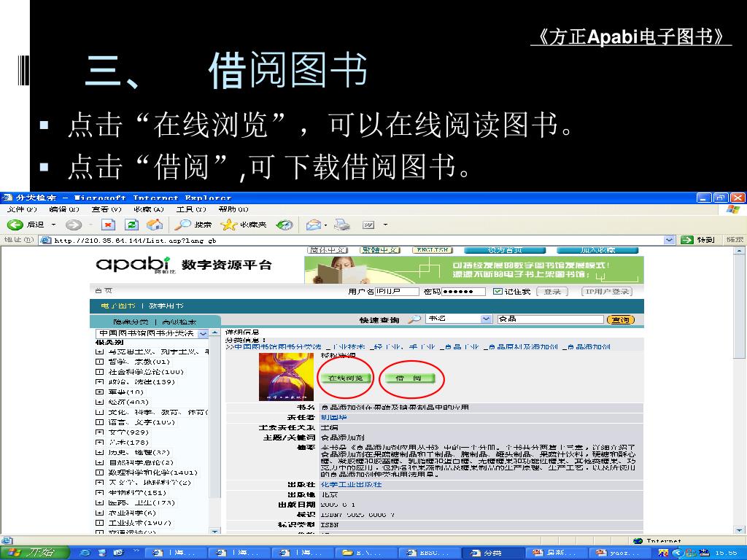The width and height of the screenshot is (747, 560).
Task: Click the author name link next to 责任者
Action: [334, 418]
